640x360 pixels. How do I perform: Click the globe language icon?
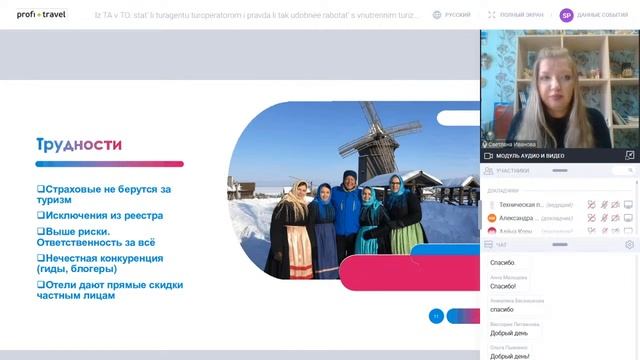[437, 15]
